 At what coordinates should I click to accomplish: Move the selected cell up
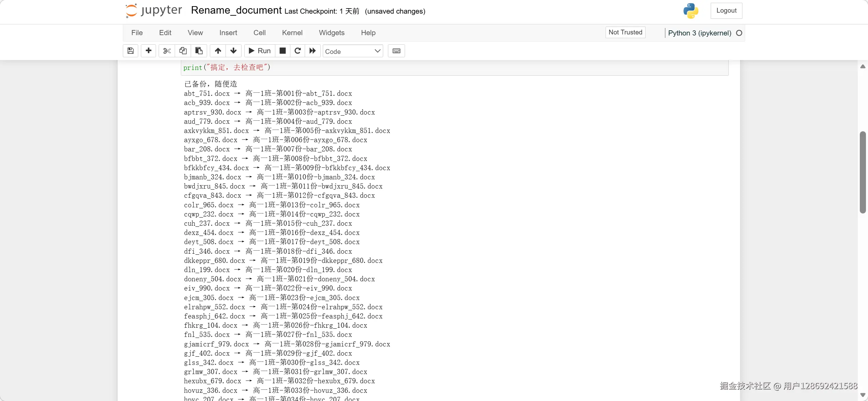click(217, 50)
